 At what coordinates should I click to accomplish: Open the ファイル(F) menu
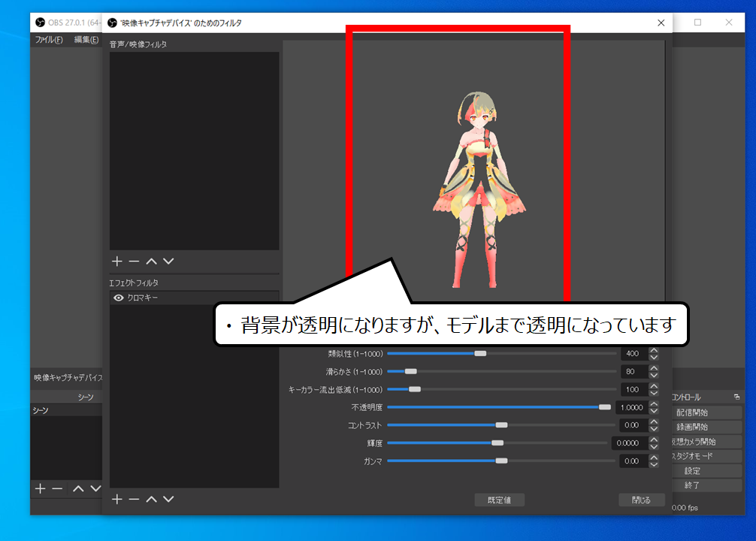pos(49,40)
